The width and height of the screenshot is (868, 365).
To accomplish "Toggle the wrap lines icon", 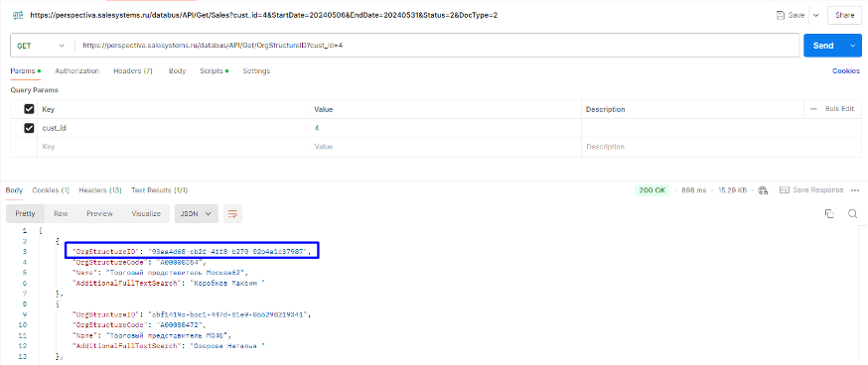I will tap(233, 214).
